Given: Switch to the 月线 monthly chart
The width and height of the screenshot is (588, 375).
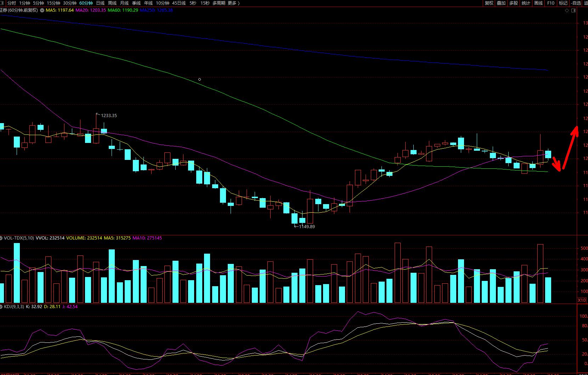Looking at the screenshot, I should click(124, 3).
